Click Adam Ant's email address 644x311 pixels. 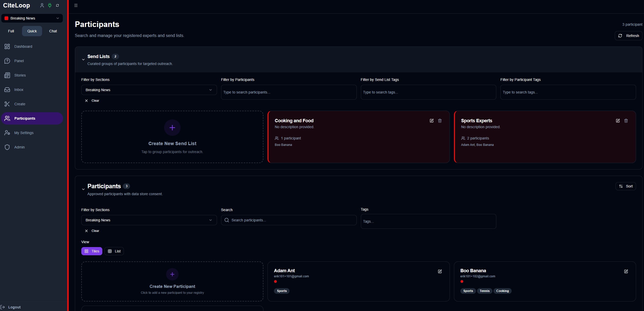291,276
